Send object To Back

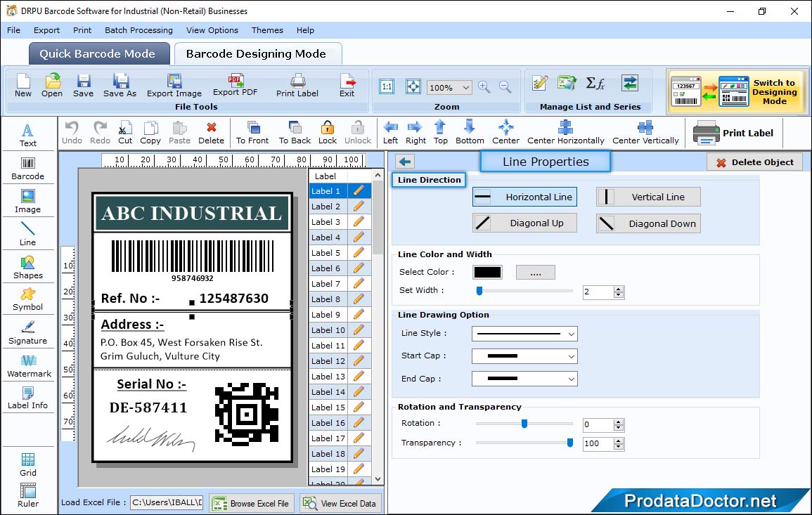(x=295, y=133)
